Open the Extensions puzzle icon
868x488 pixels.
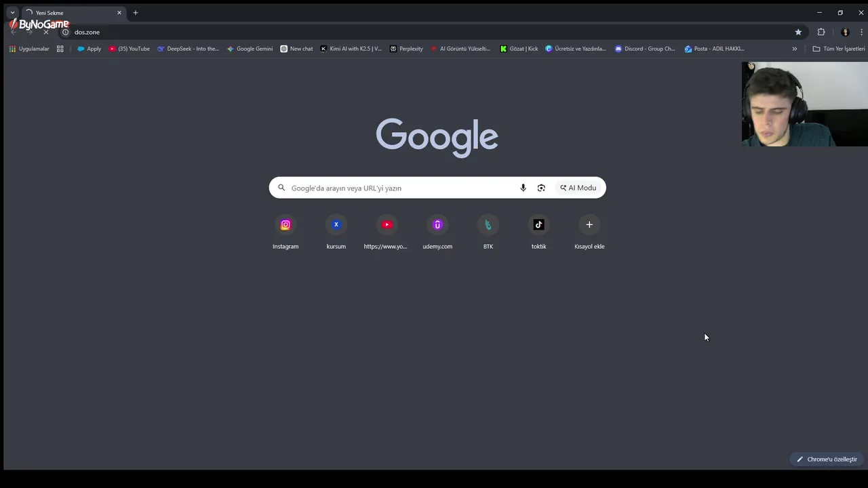(821, 32)
